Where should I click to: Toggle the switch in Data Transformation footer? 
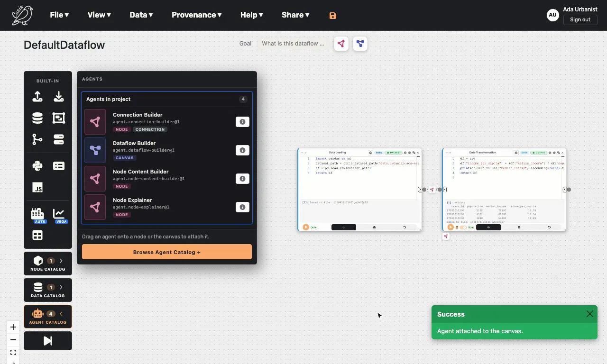pyautogui.click(x=463, y=227)
